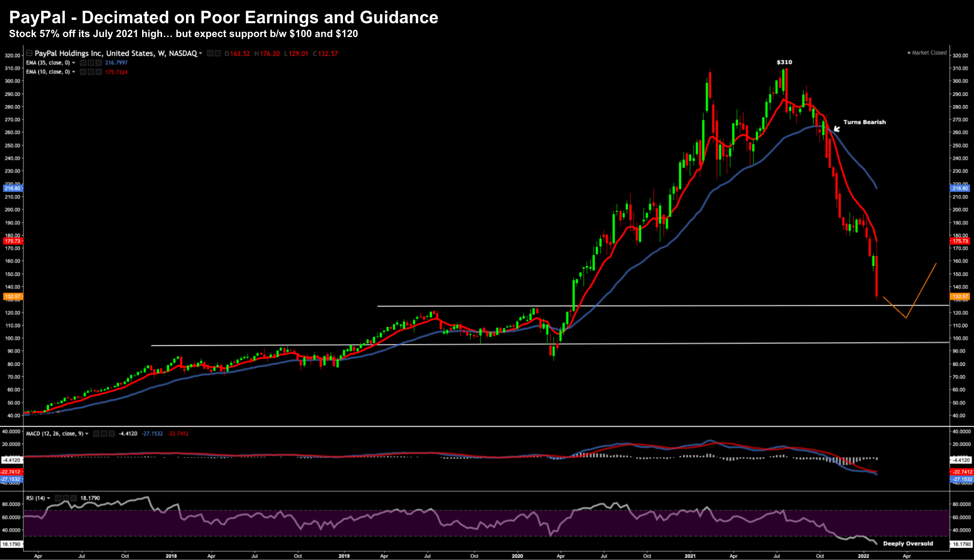Image resolution: width=974 pixels, height=560 pixels.
Task: Click the Market Closed status indicator
Action: [x=927, y=52]
